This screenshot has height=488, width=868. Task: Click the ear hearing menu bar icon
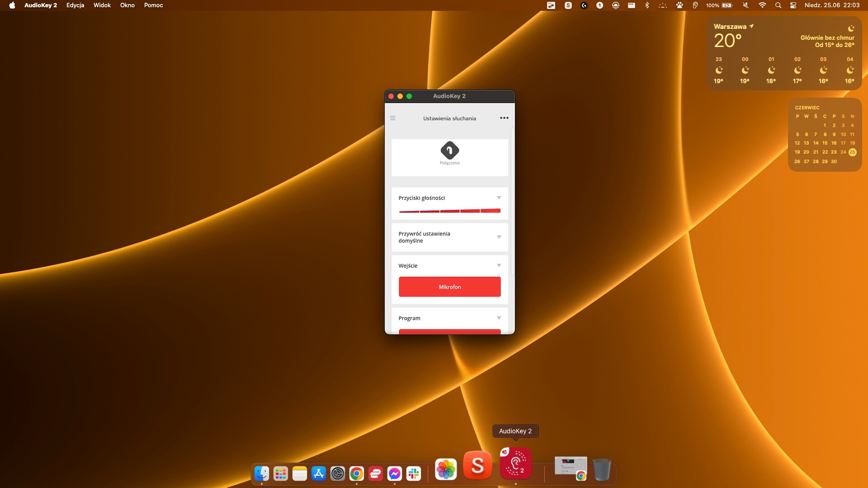695,5
